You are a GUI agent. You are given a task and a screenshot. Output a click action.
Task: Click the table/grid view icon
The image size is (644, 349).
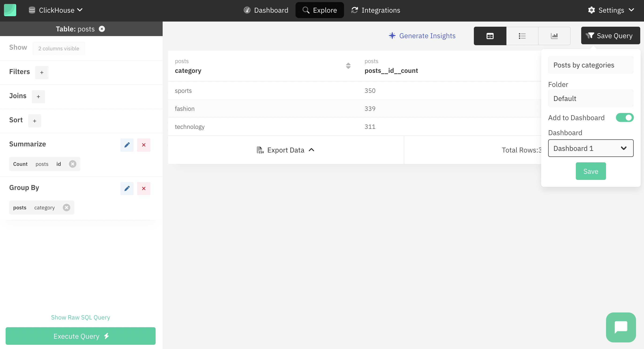point(490,36)
